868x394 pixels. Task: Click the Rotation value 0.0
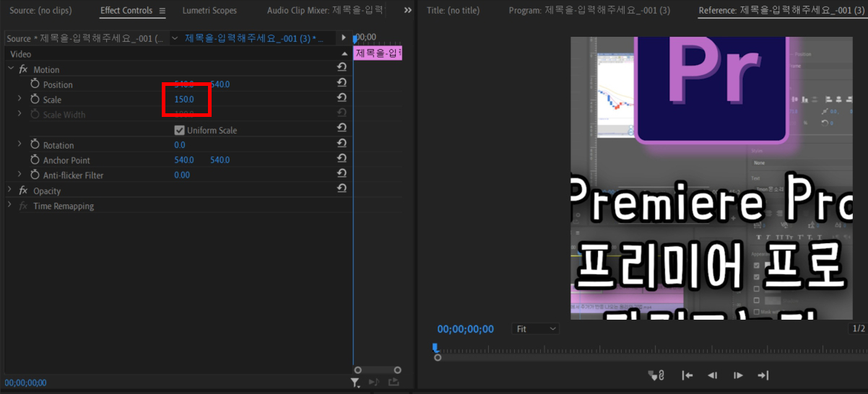[x=180, y=145]
